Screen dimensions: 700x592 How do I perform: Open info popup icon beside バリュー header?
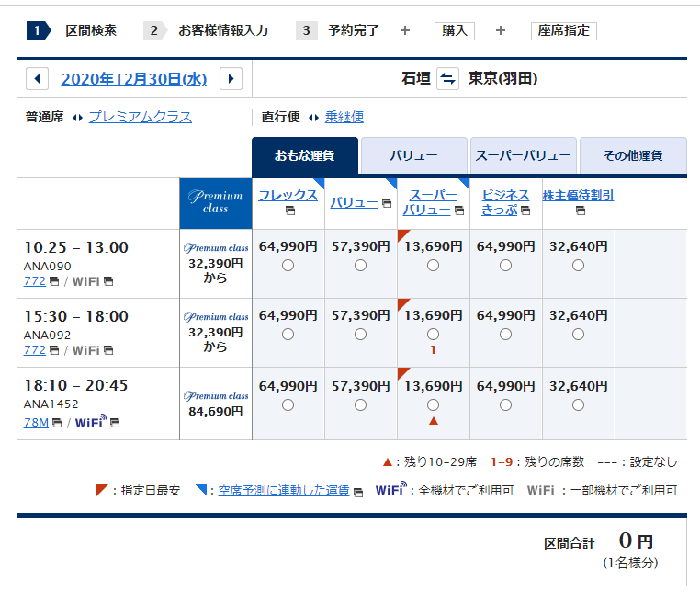coord(387,203)
